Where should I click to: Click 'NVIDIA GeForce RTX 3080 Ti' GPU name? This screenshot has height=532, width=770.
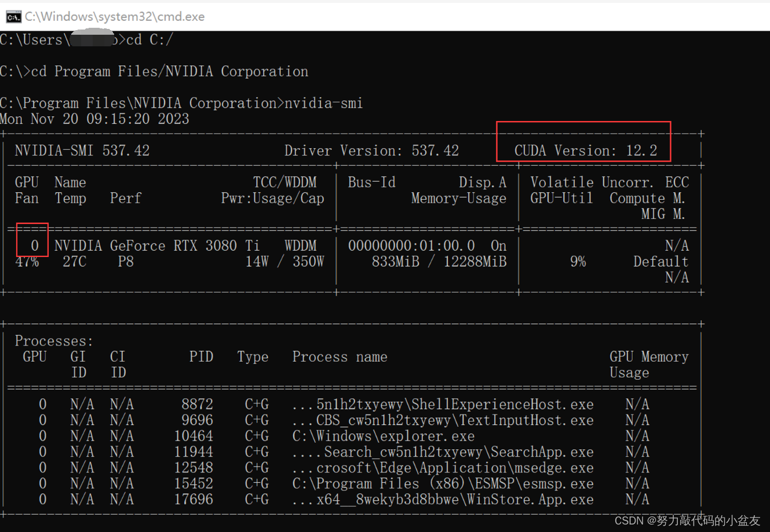(157, 245)
